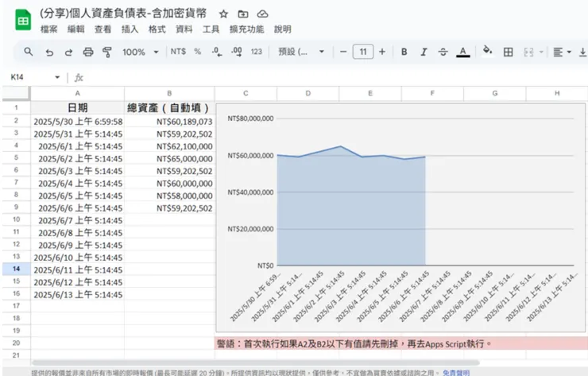Format selection as percent

(198, 52)
